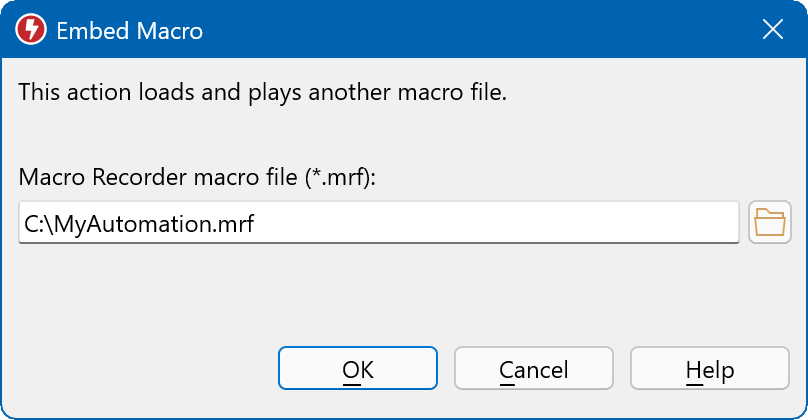Click the C:\MyAutomation.mrf path text
This screenshot has width=808, height=420.
(x=140, y=223)
